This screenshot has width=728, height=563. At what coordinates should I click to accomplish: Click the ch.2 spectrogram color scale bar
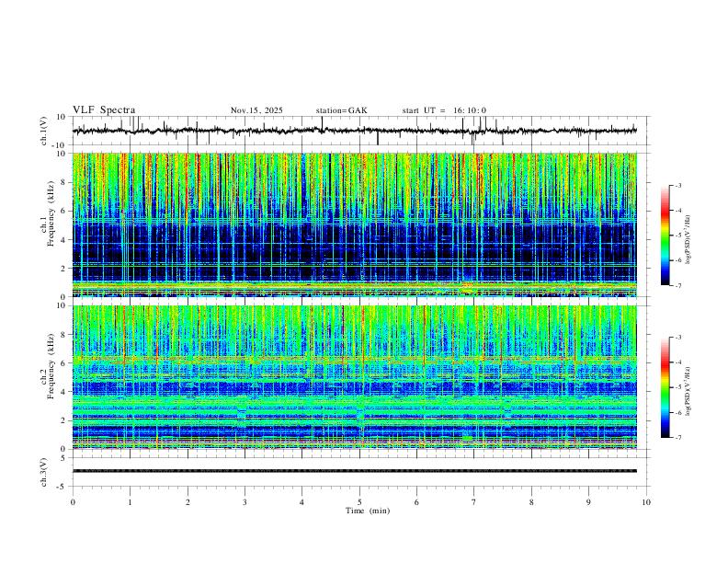click(x=665, y=387)
